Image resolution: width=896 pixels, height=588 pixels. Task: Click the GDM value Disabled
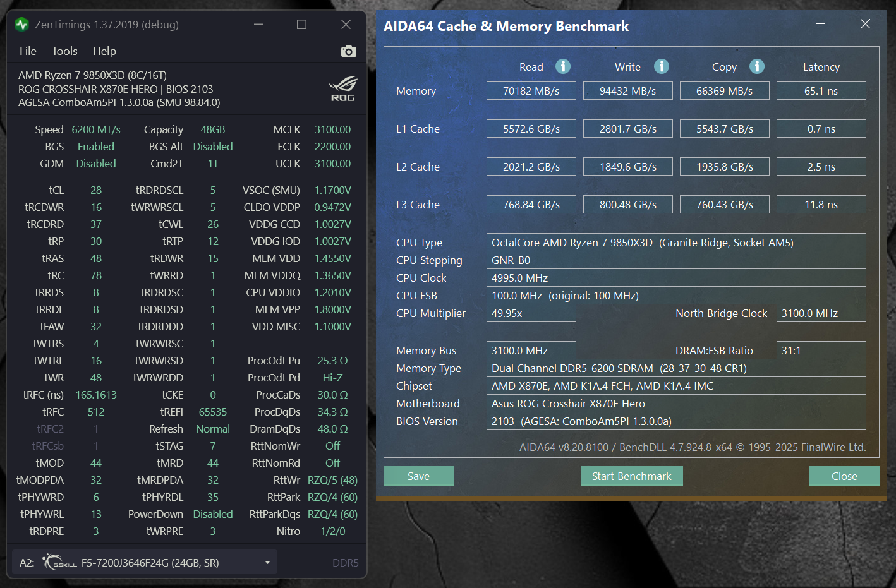[96, 164]
